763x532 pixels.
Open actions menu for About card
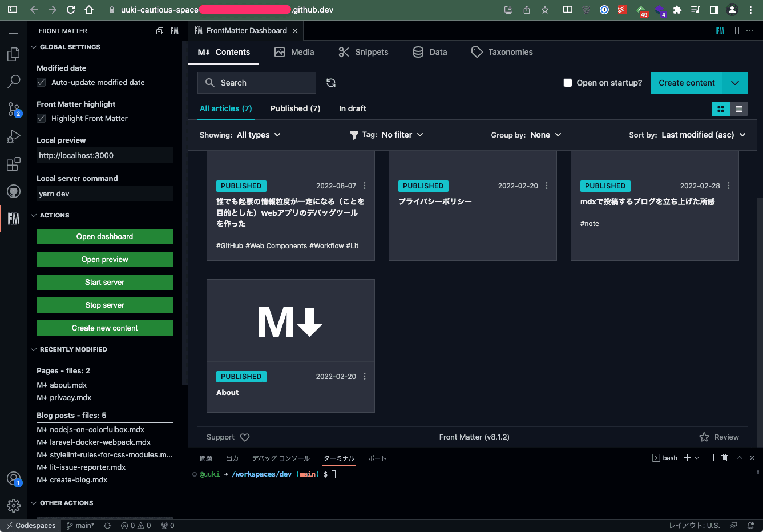pyautogui.click(x=365, y=376)
